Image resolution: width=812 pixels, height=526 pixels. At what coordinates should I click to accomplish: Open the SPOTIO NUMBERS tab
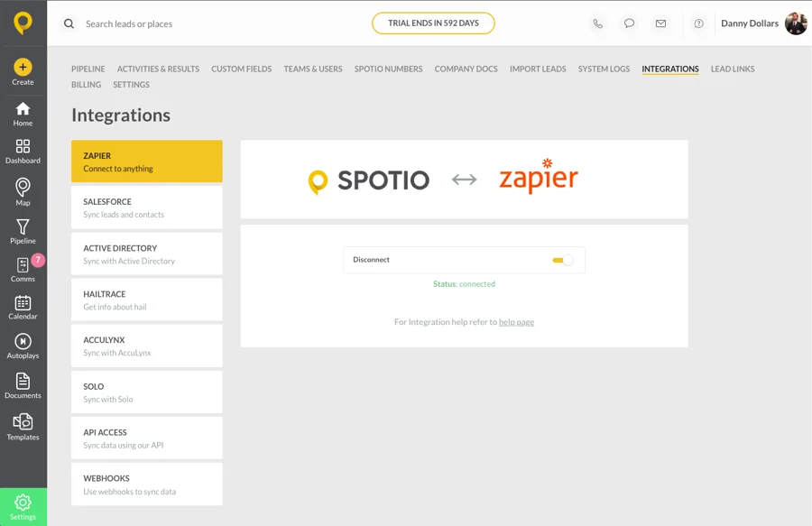pyautogui.click(x=388, y=69)
